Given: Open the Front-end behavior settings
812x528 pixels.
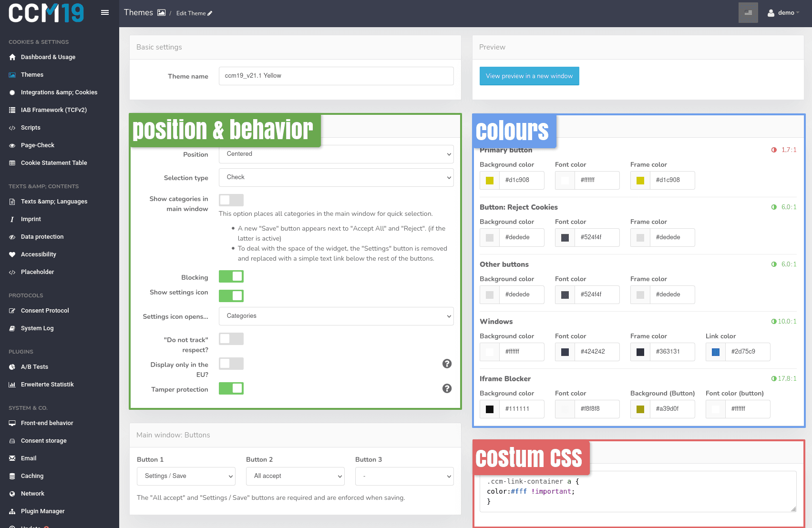Looking at the screenshot, I should click(46, 423).
